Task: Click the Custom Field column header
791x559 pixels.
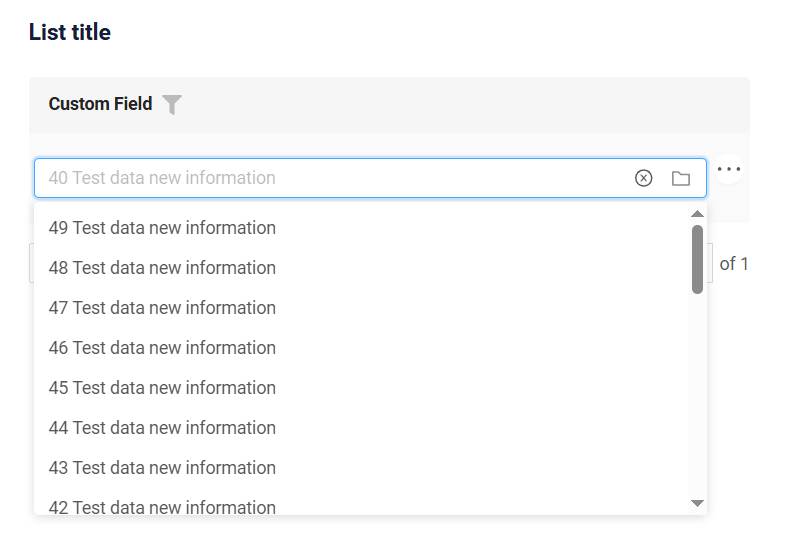Action: pos(100,104)
